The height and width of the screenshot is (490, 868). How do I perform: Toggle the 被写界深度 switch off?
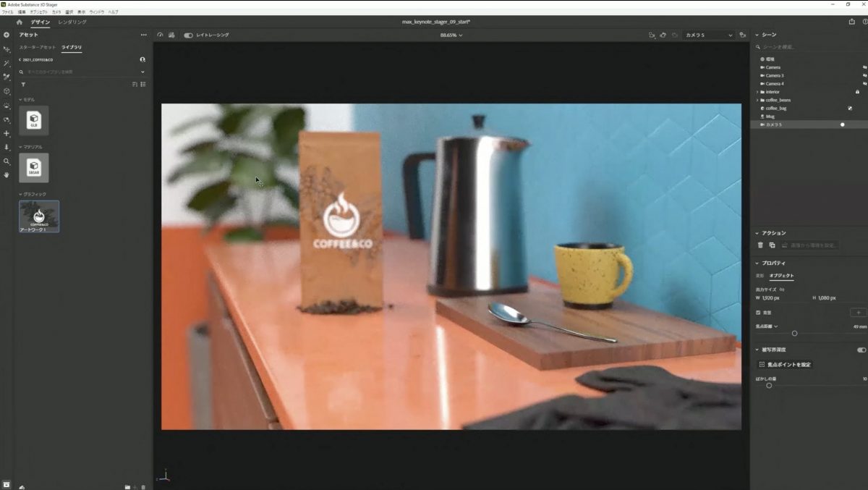pos(861,350)
